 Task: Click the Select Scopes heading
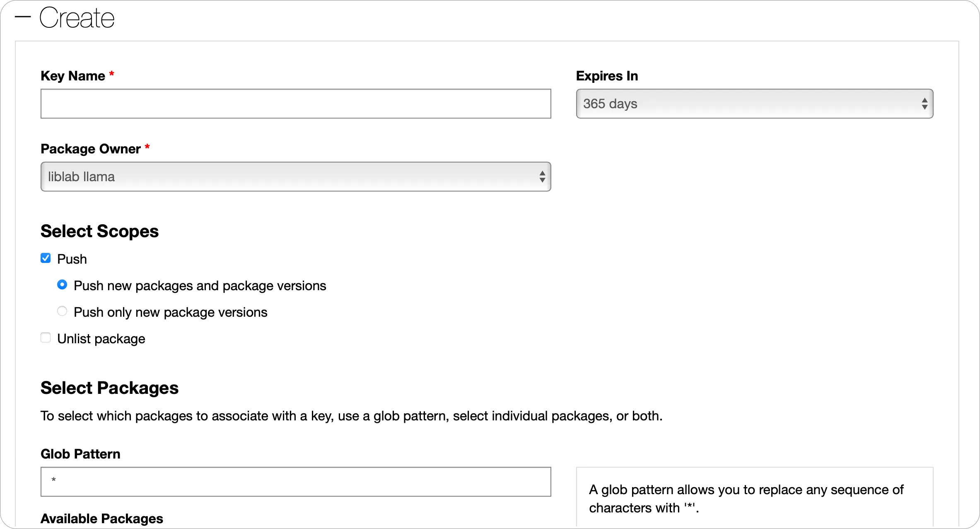pyautogui.click(x=99, y=231)
